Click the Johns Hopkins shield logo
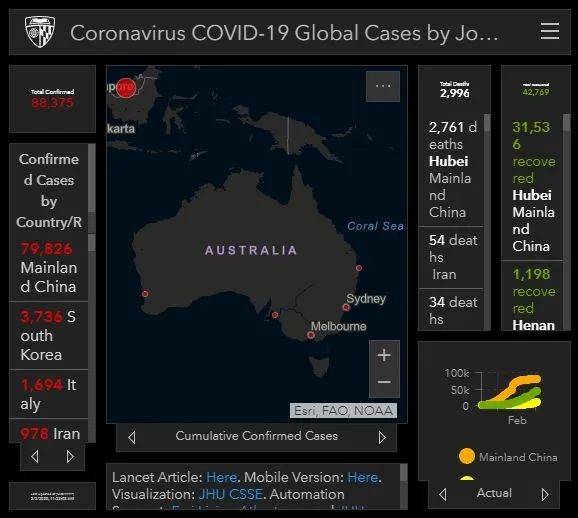Viewport: 578px width, 518px height. pos(40,32)
